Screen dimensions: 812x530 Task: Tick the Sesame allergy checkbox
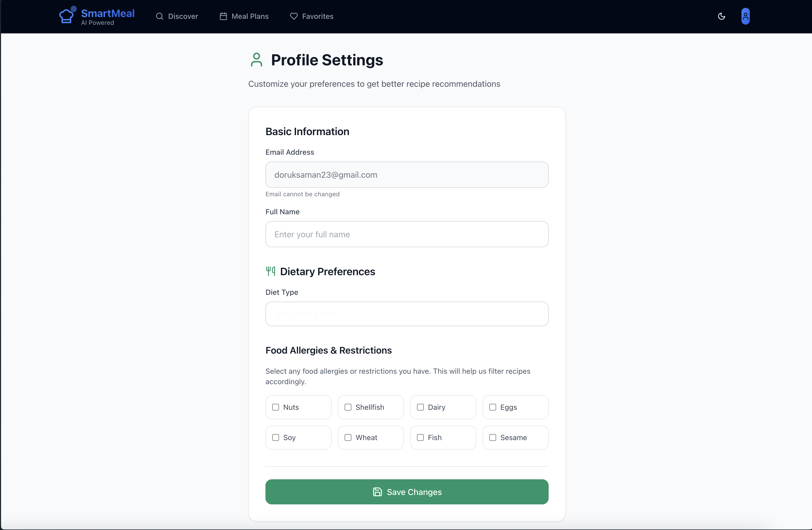point(493,437)
